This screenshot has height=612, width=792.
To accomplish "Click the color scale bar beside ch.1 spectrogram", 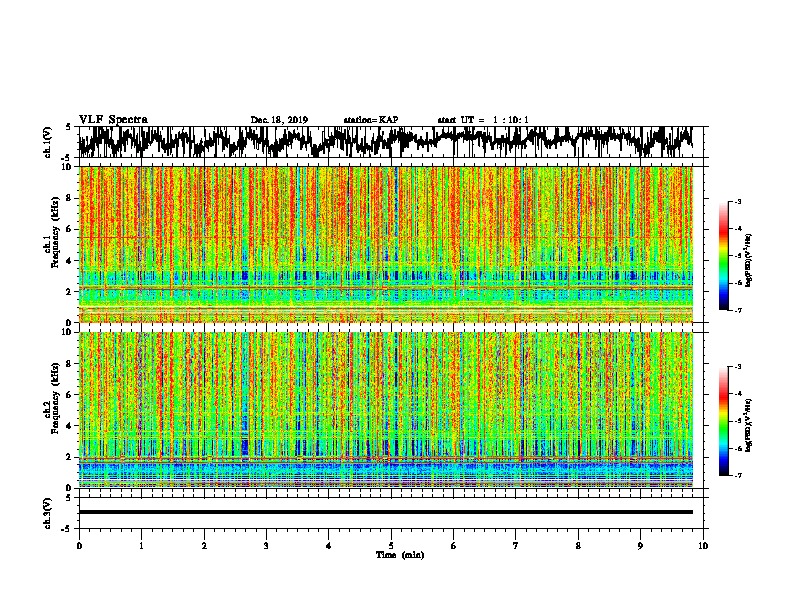I will [723, 256].
